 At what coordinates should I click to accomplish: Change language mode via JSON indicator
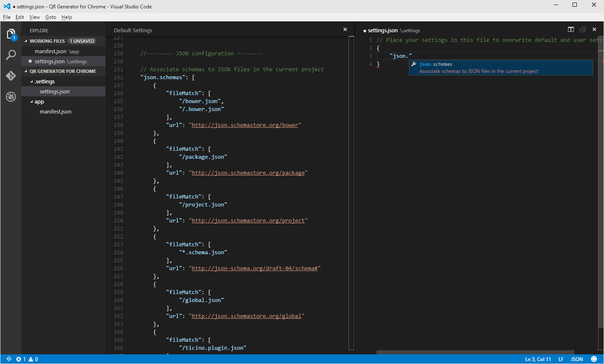577,359
